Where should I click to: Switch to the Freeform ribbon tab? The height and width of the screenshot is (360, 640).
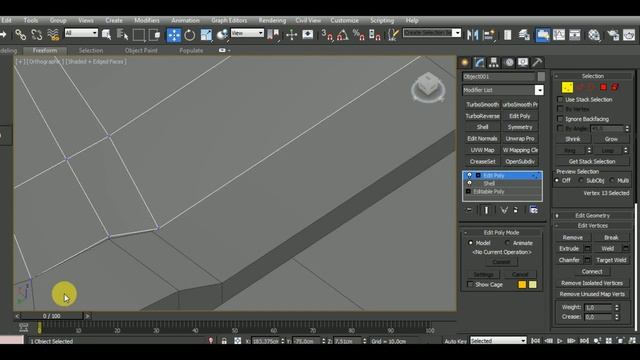(45, 51)
